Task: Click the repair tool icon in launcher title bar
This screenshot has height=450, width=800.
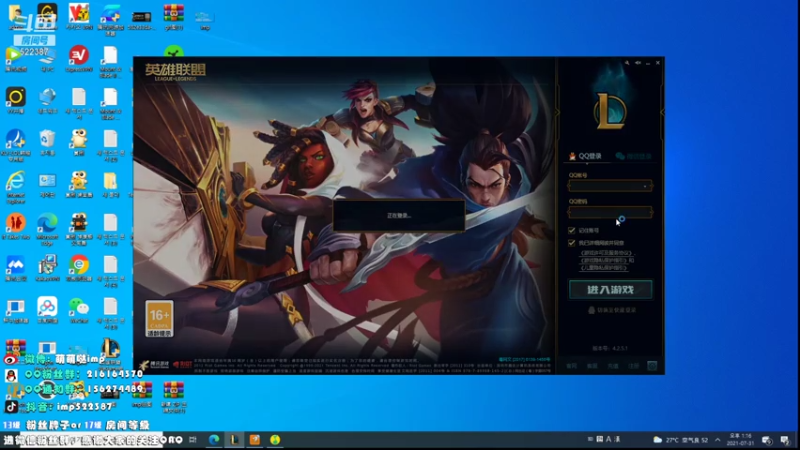Action: point(627,63)
